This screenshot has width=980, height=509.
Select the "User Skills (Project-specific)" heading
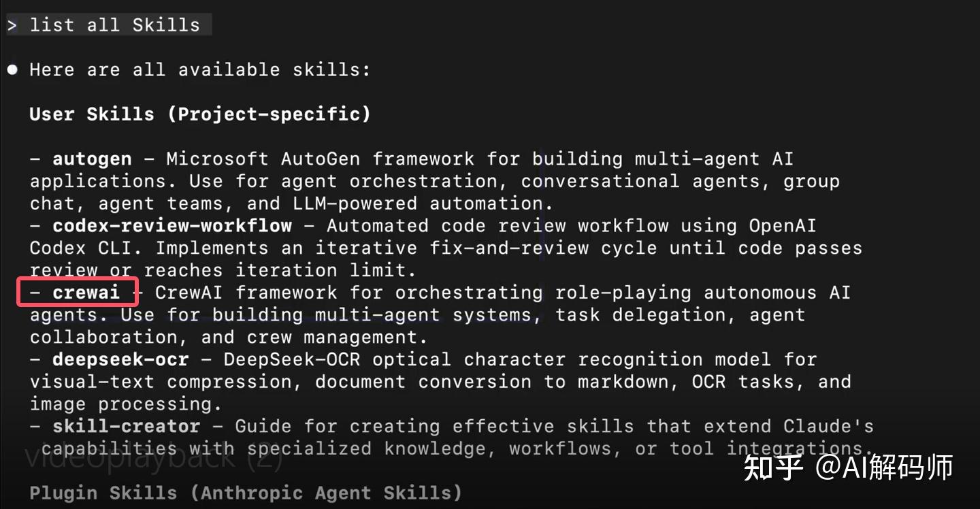coord(200,114)
